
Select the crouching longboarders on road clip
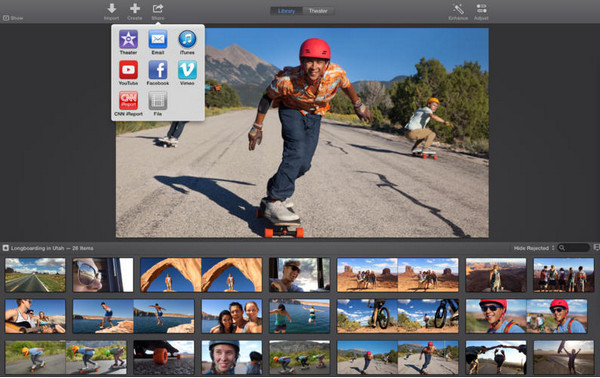(x=299, y=357)
